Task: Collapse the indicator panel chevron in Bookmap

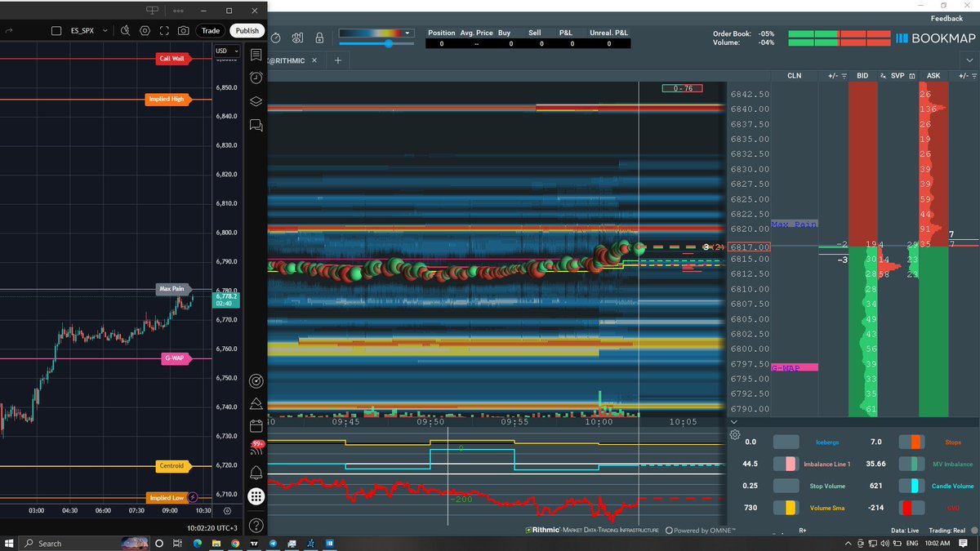Action: [x=733, y=422]
